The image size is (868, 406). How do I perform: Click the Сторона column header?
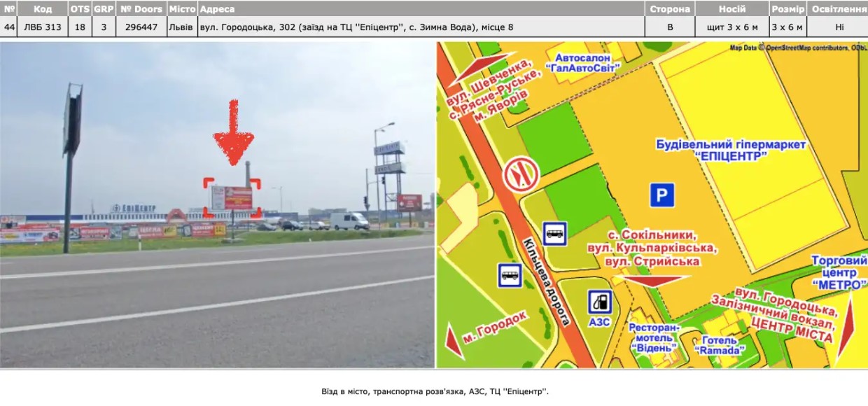coord(670,9)
